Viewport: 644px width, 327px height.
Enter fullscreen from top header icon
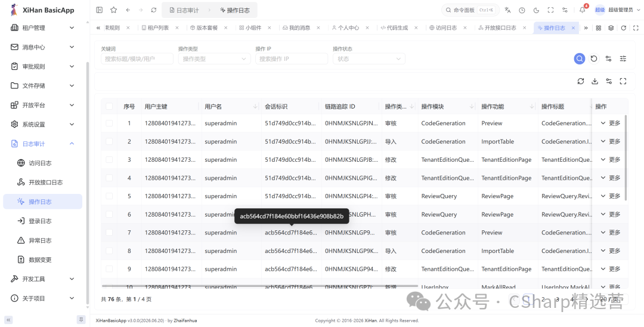pos(551,10)
